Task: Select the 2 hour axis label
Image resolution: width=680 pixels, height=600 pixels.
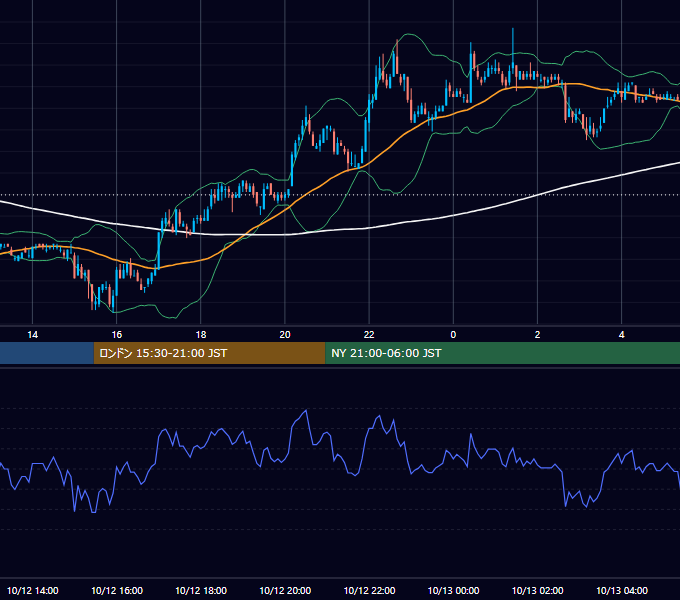Action: [537, 335]
